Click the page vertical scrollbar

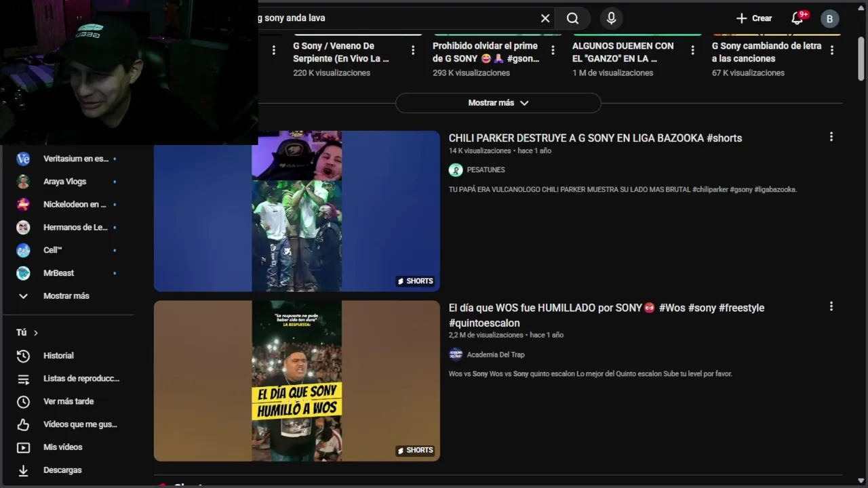(x=861, y=59)
